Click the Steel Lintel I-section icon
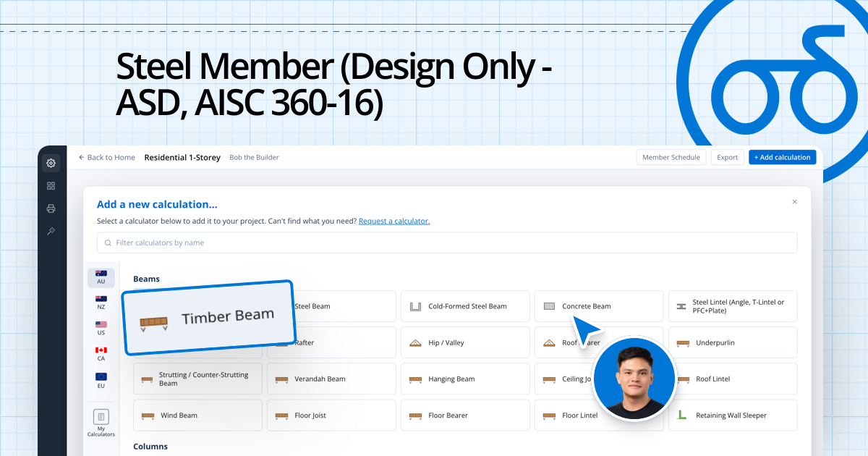 (x=681, y=306)
